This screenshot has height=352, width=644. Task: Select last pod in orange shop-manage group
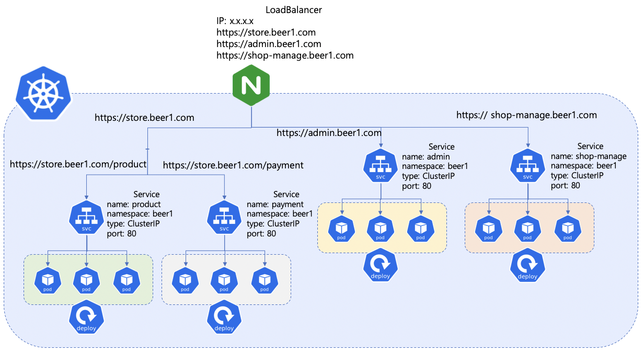click(x=568, y=229)
